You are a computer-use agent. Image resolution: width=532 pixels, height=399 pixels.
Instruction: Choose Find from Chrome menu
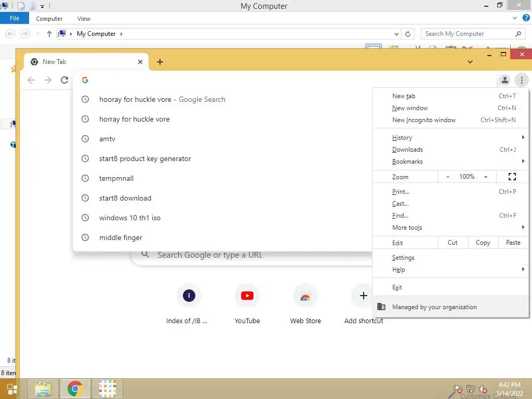coord(450,215)
